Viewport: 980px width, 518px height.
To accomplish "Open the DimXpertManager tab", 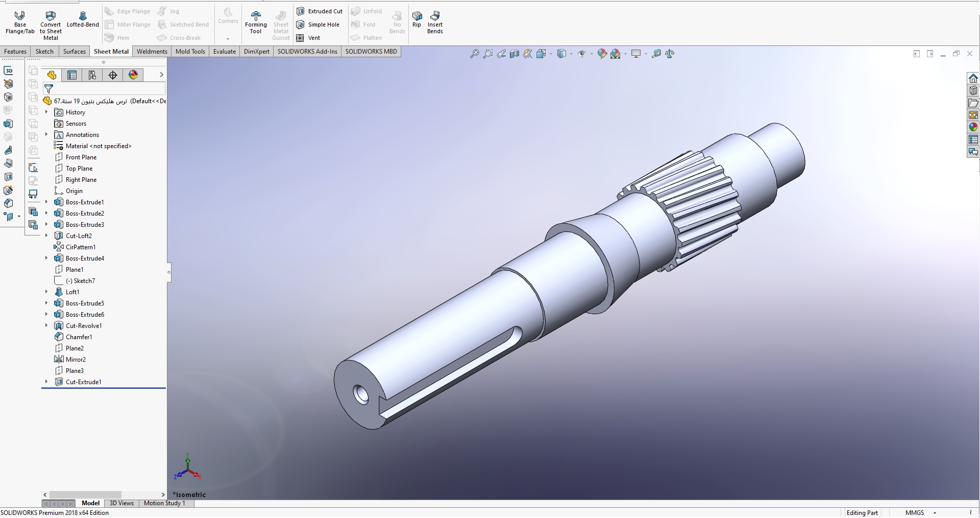I will (x=113, y=75).
